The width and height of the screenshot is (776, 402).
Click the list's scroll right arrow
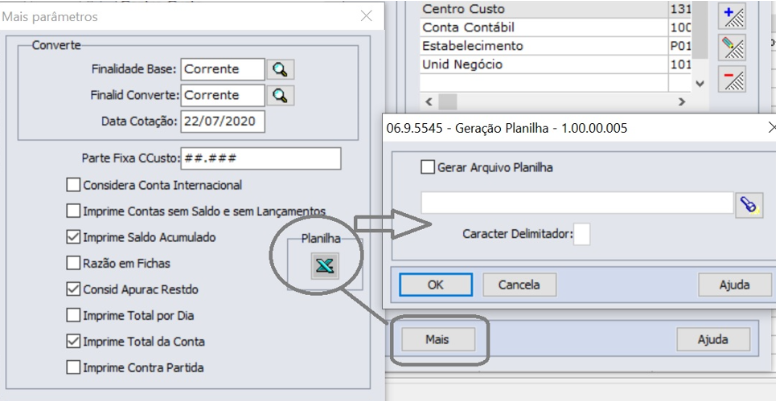[682, 102]
